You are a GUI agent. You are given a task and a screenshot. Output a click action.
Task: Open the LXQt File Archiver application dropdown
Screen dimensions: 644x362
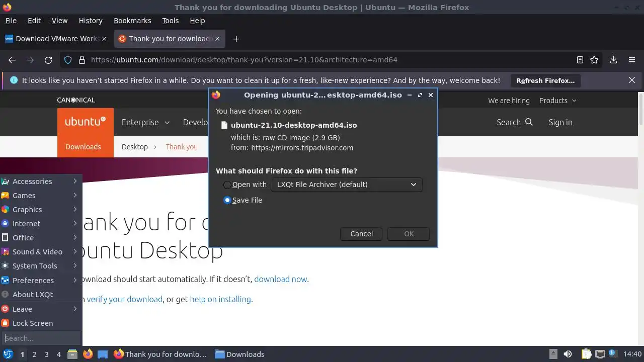coord(347,185)
